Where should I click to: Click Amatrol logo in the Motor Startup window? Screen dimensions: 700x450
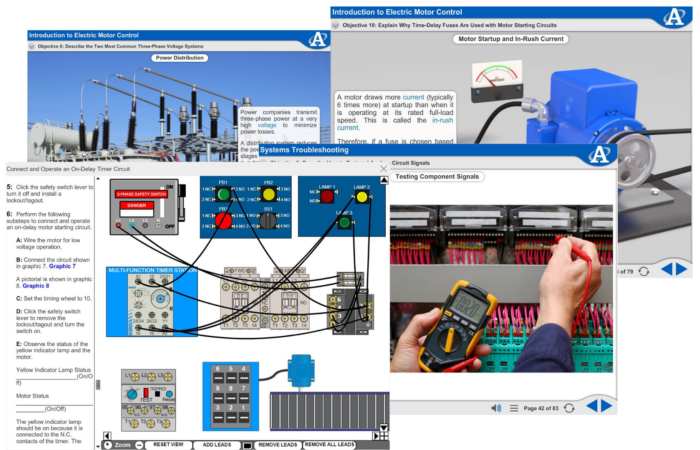674,17
